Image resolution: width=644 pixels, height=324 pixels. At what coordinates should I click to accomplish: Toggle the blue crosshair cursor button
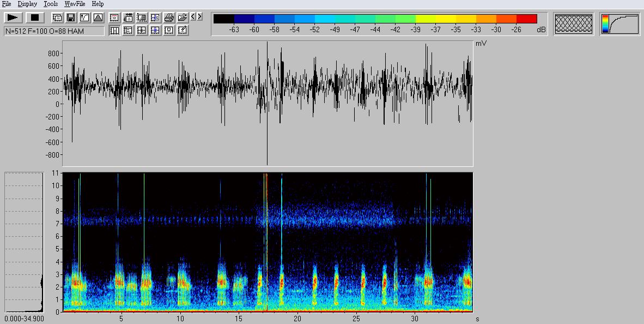[155, 31]
